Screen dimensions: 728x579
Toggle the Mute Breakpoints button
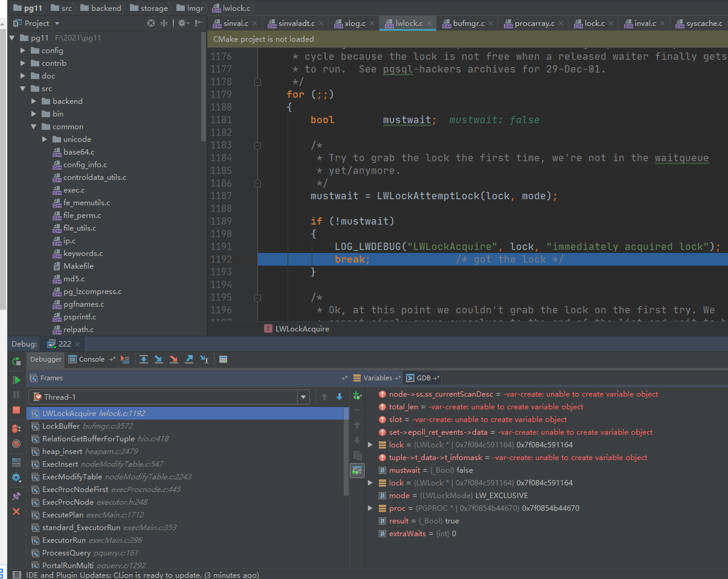[x=16, y=443]
